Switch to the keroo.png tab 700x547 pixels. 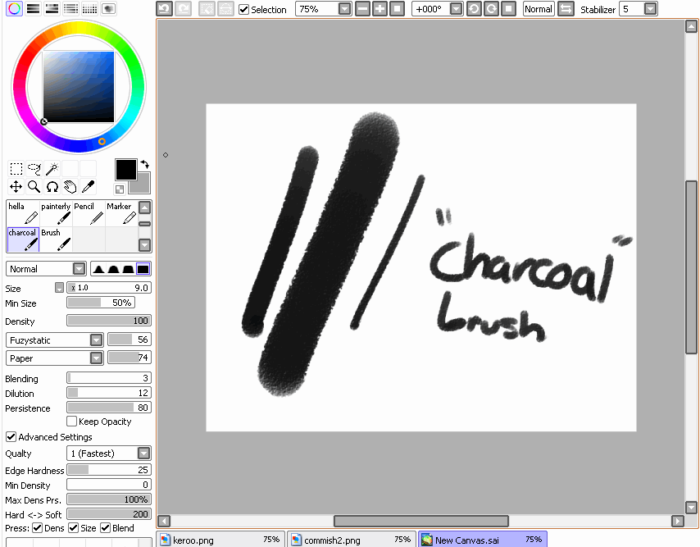[221, 540]
